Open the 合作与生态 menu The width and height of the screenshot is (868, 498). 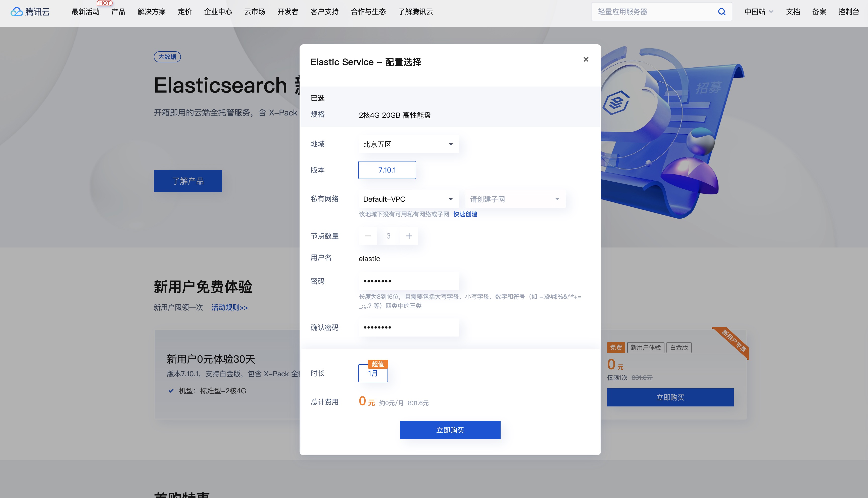coord(368,12)
